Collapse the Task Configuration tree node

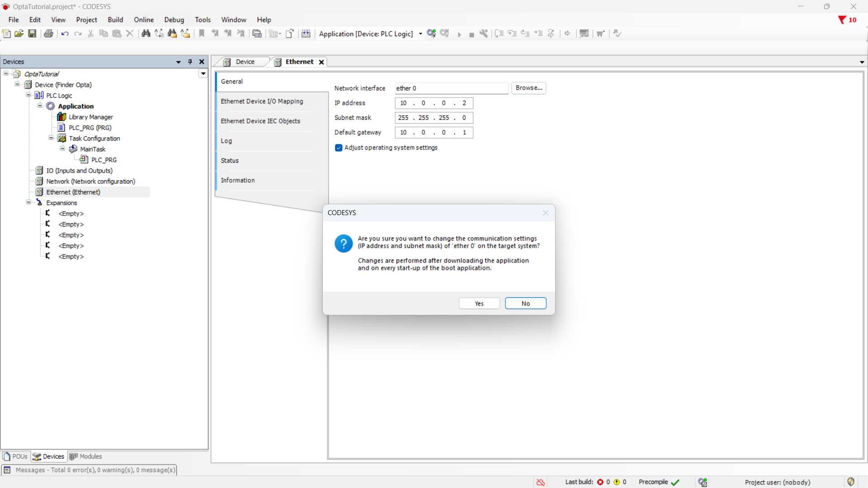pyautogui.click(x=51, y=138)
